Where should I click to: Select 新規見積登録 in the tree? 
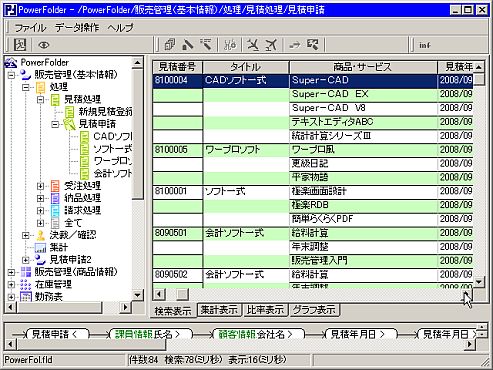(x=105, y=112)
